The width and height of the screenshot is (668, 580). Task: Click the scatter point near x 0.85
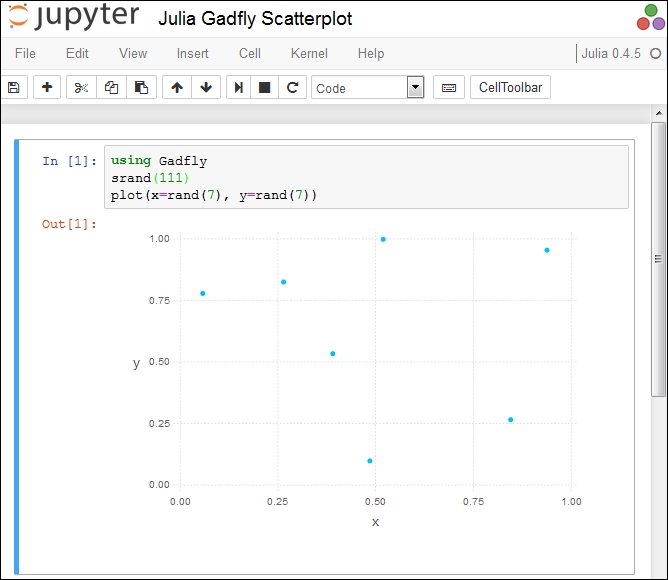click(510, 420)
